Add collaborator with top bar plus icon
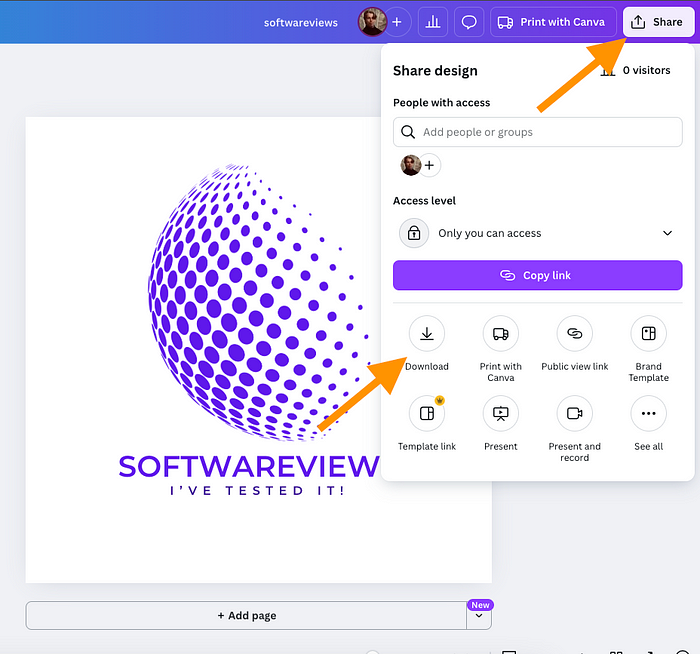 coord(397,22)
